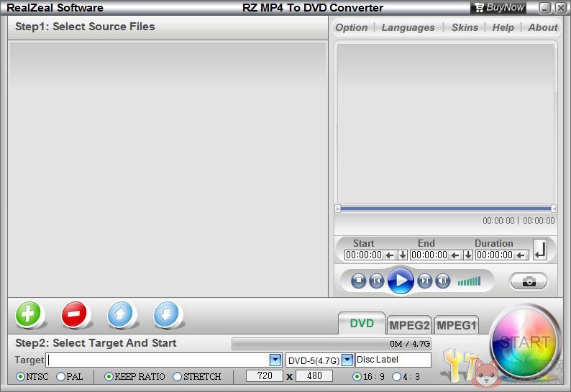Set Duration with left arrow button
This screenshot has width=571, height=392.
(x=521, y=255)
